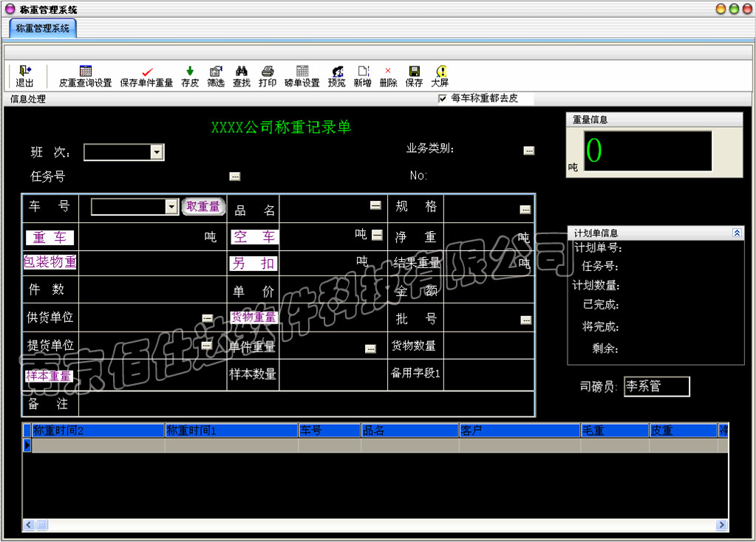Open the 班次 dropdown list
The image size is (756, 542).
[157, 152]
